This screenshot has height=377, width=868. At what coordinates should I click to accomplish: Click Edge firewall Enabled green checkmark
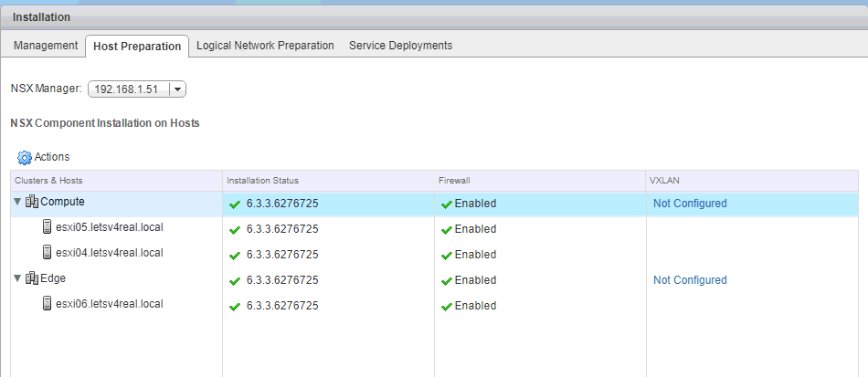[x=447, y=280]
